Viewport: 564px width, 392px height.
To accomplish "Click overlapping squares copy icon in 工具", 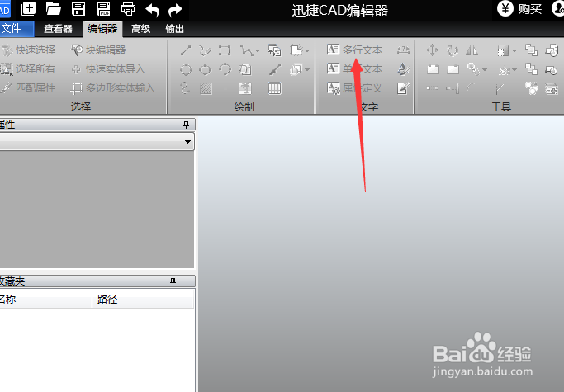I will 531,50.
